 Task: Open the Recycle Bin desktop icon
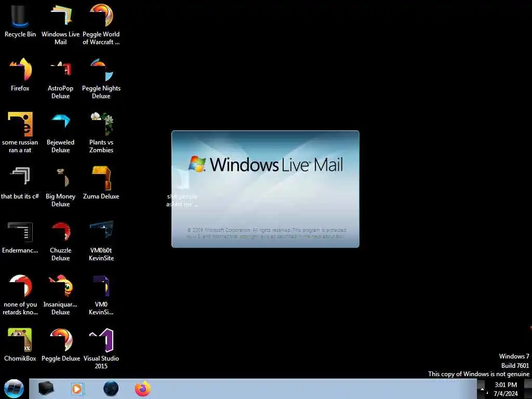point(20,20)
